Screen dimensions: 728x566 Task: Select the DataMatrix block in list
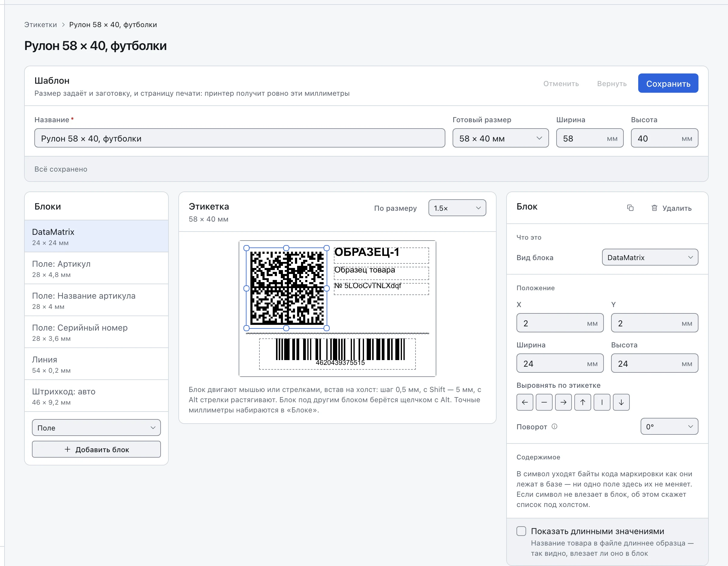(96, 236)
